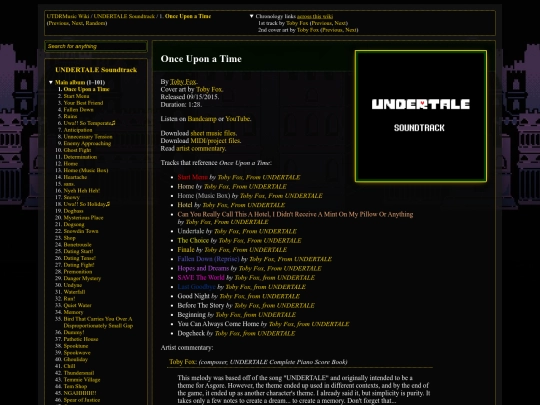Read artist commentary link
Image resolution: width=540 pixels, height=405 pixels.
(201, 148)
